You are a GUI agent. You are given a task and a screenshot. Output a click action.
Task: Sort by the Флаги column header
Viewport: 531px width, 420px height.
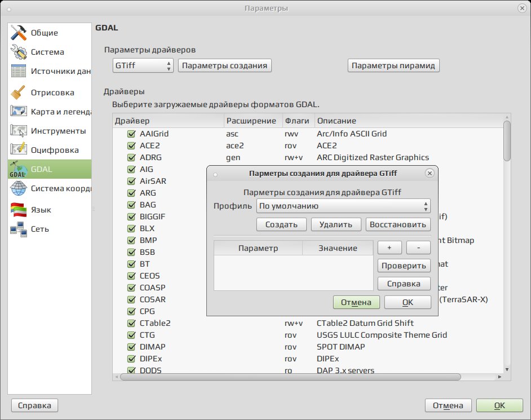[x=299, y=121]
